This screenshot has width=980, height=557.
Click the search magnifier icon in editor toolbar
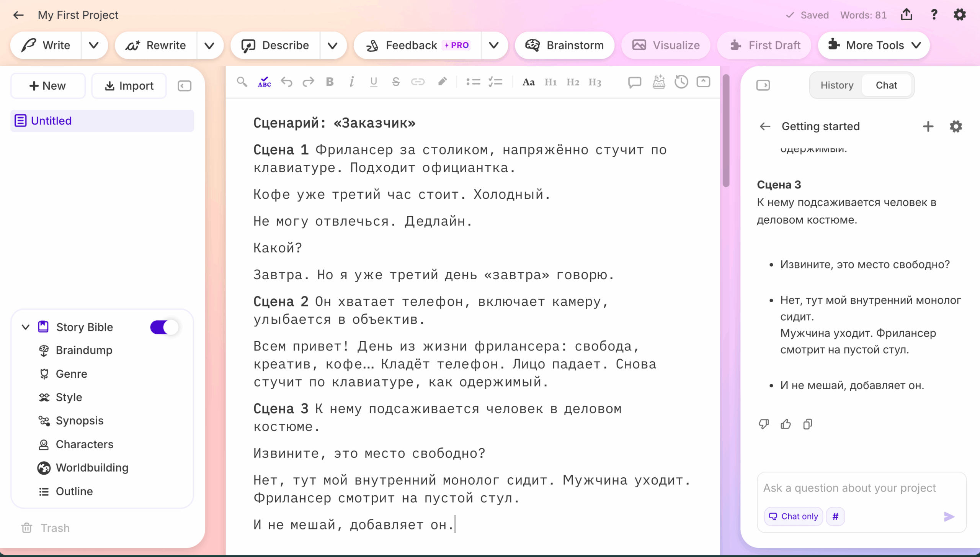click(x=242, y=82)
